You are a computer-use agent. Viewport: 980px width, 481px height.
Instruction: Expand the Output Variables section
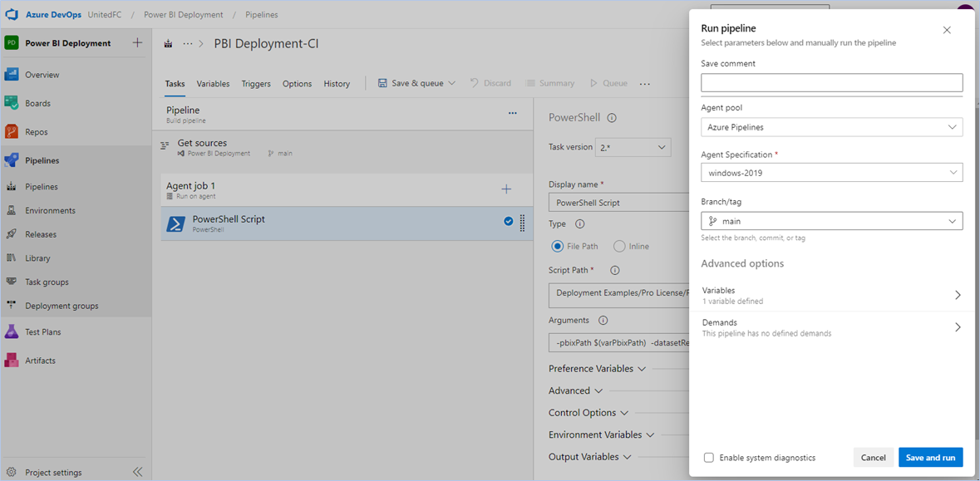[590, 457]
